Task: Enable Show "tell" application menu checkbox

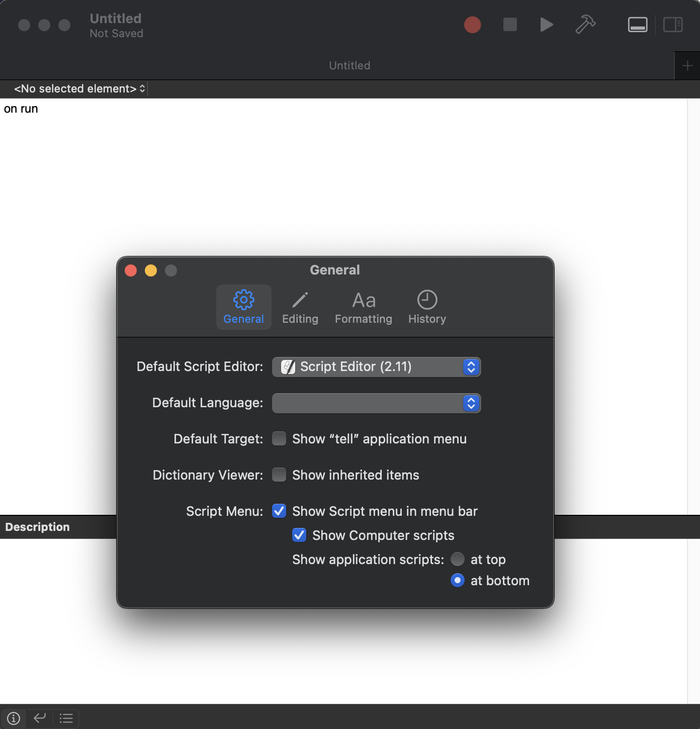Action: [279, 438]
